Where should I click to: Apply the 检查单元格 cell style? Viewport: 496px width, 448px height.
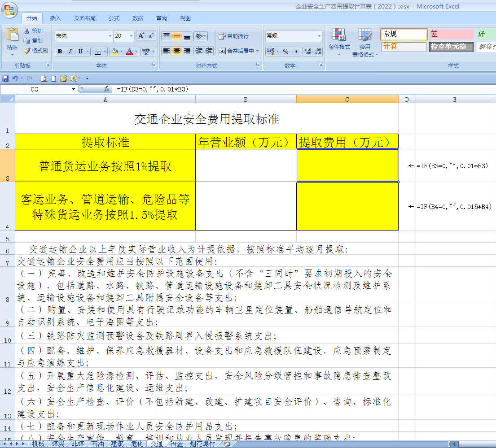(x=452, y=47)
